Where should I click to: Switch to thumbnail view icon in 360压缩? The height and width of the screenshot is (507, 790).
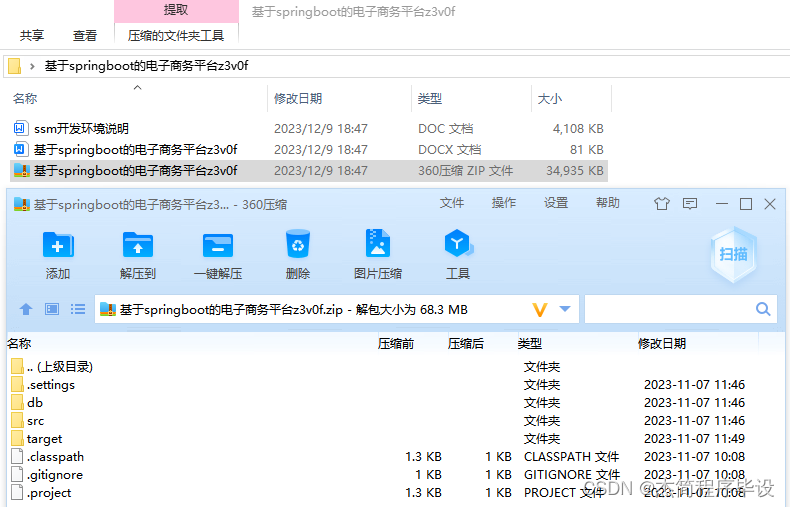52,309
